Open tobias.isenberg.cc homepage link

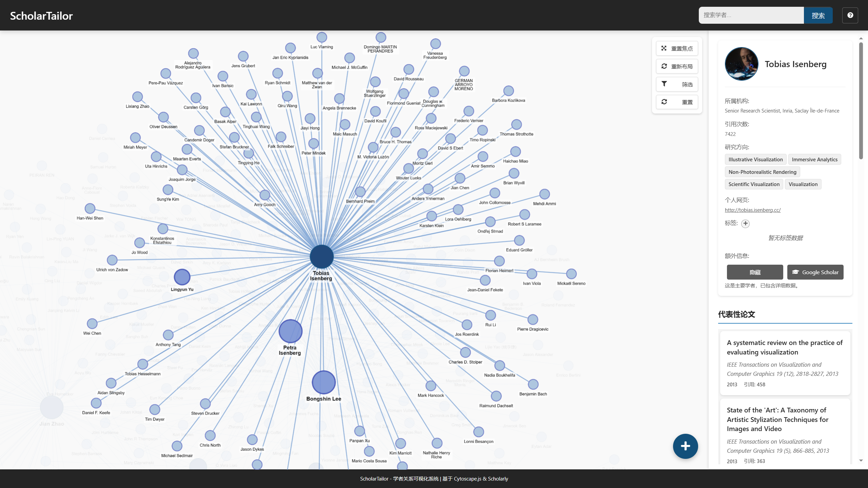point(752,210)
